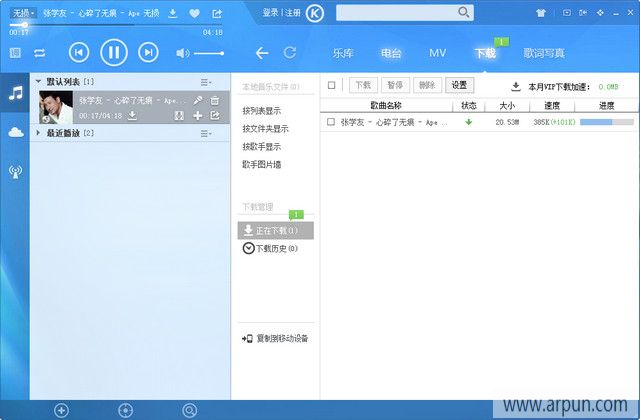Mute the volume via the speaker icon
The height and width of the screenshot is (420, 640).
point(182,53)
